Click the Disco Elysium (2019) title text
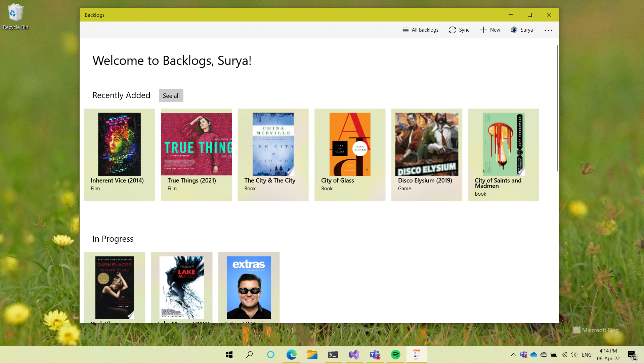Screen dimensions: 644x363 click(425, 180)
